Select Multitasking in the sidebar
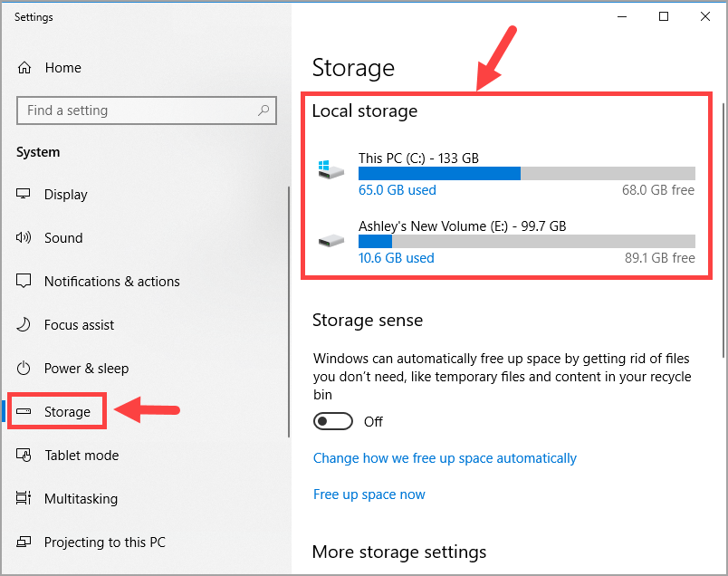The image size is (728, 576). pyautogui.click(x=81, y=499)
